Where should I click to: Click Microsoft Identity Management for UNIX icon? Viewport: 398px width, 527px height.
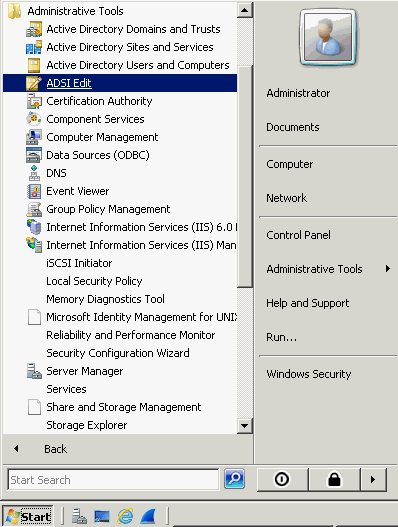tap(34, 317)
